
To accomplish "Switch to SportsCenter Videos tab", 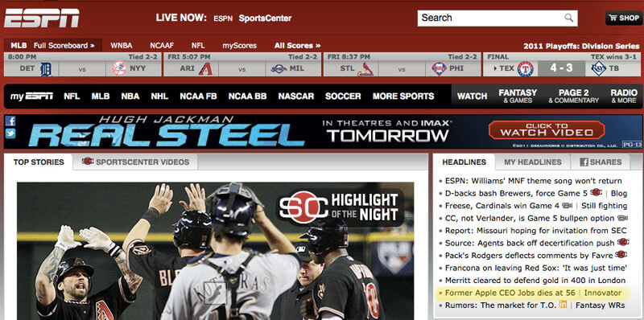I will point(135,162).
